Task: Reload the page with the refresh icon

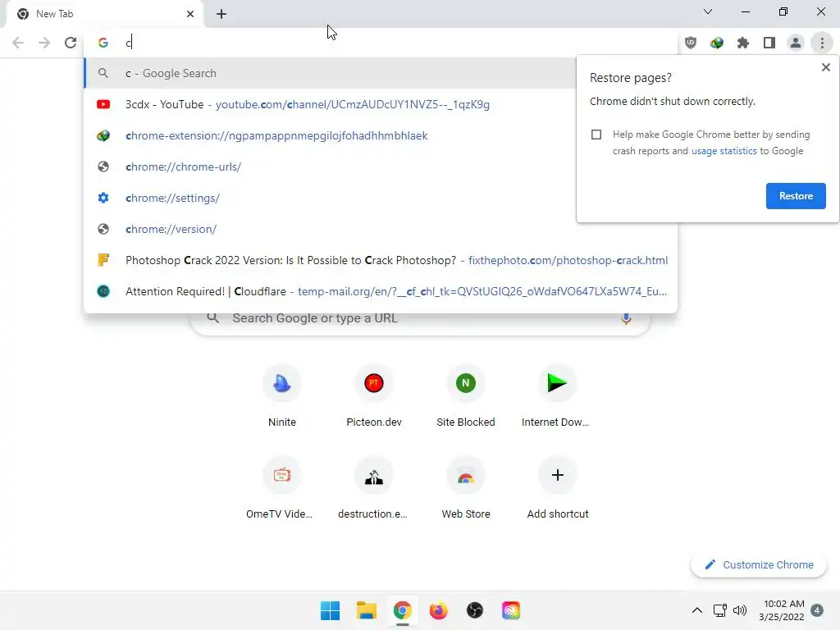Action: pyautogui.click(x=71, y=43)
